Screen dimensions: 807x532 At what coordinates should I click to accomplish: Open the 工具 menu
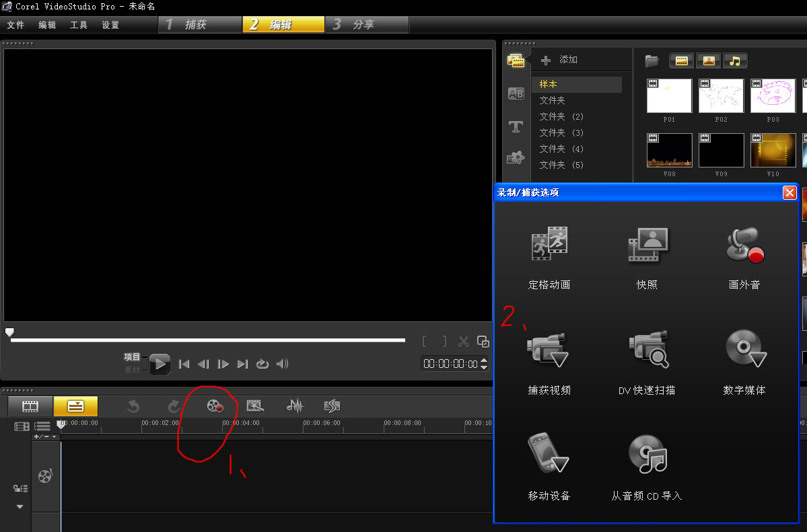point(79,25)
